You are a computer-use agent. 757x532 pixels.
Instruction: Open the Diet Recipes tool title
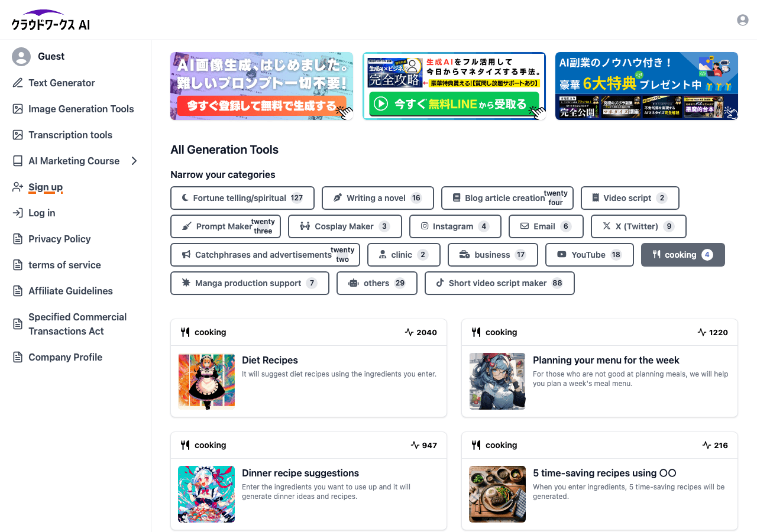coord(270,360)
